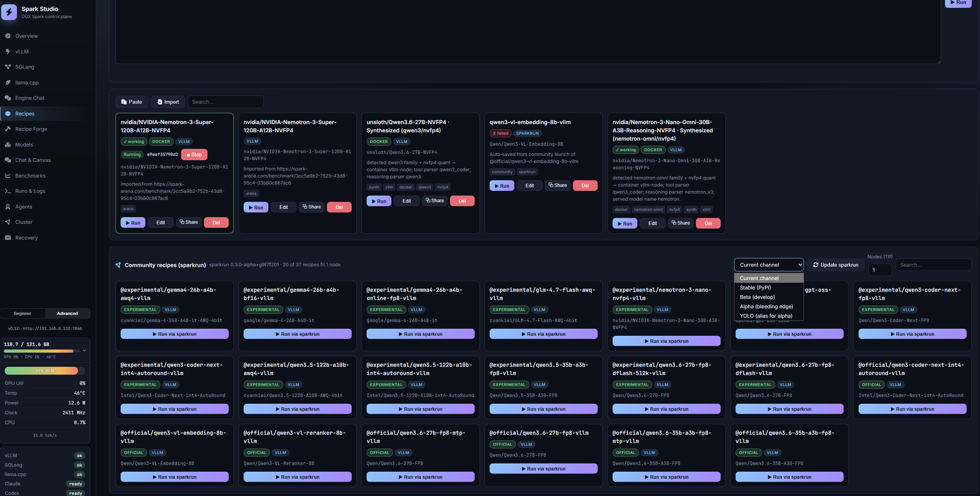This screenshot has height=496, width=980.
Task: Click the '15.0 tok/s' readout
Action: tap(45, 436)
